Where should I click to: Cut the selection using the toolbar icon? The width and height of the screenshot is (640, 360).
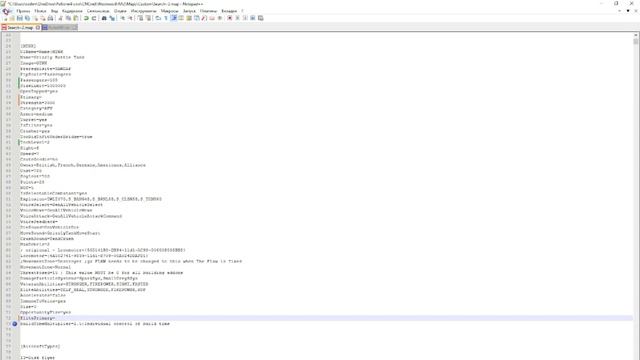click(60, 18)
